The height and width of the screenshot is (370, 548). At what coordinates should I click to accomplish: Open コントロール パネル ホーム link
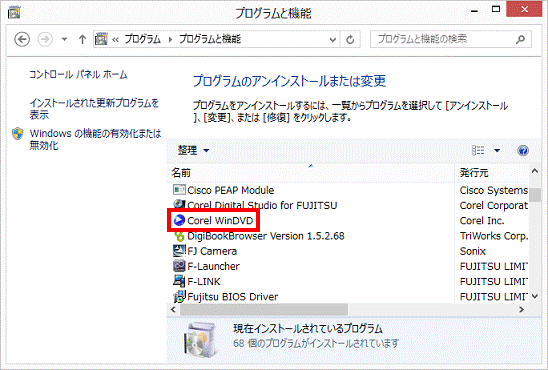tap(78, 74)
